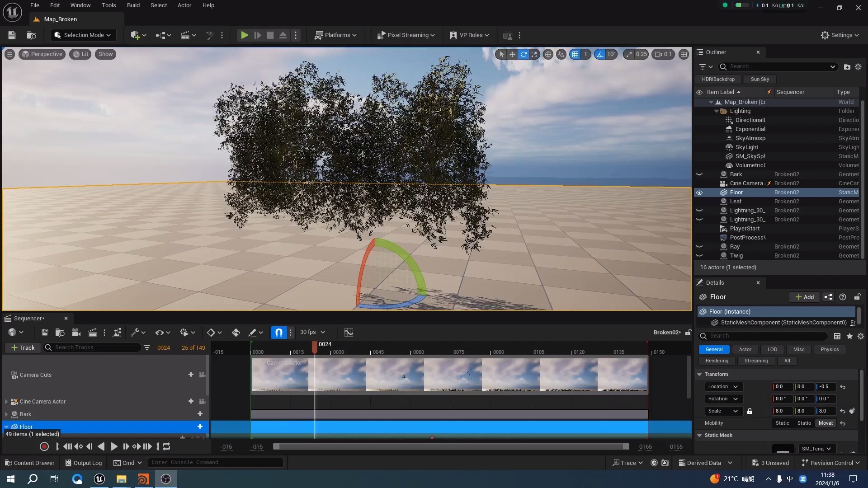Image resolution: width=868 pixels, height=488 pixels.
Task: Click the keyframe diamond icon in Sequencer toolbar
Action: click(211, 332)
